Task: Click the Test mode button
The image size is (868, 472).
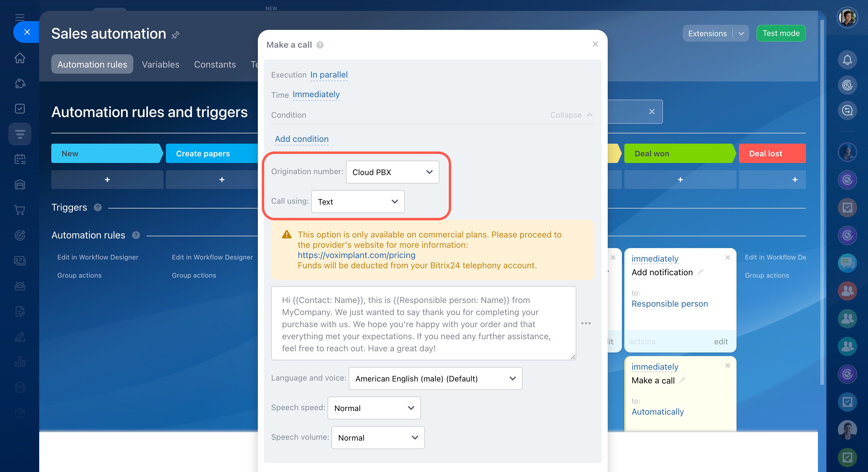Action: [781, 33]
